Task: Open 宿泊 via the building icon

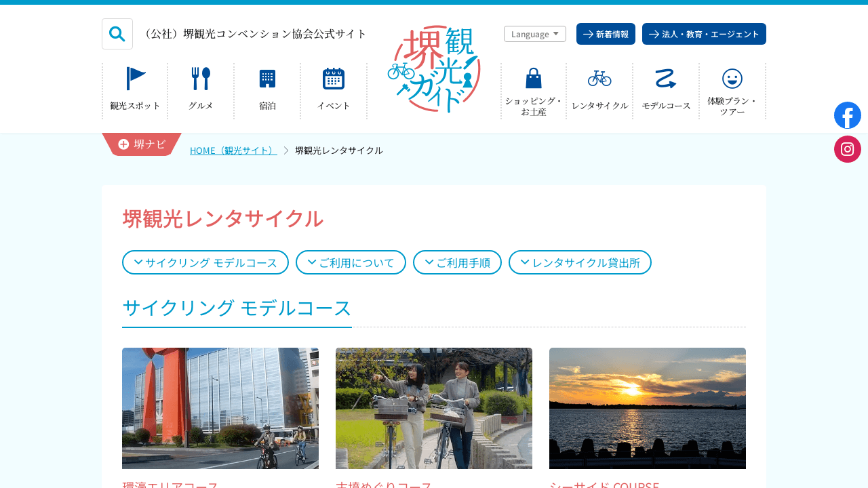Action: pos(267,77)
